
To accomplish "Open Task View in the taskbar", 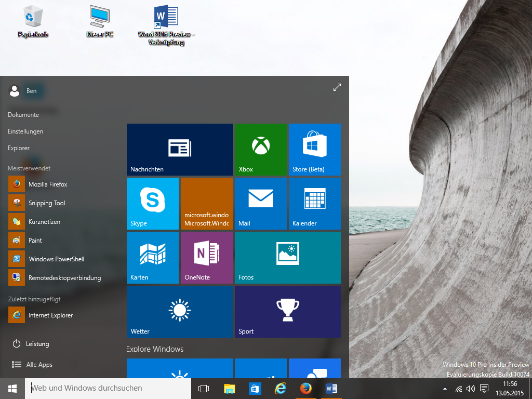I will point(204,389).
